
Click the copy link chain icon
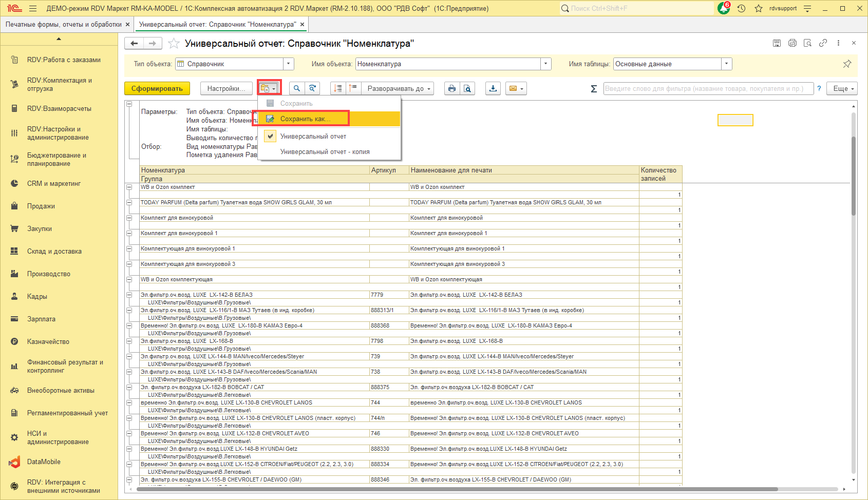click(x=823, y=43)
